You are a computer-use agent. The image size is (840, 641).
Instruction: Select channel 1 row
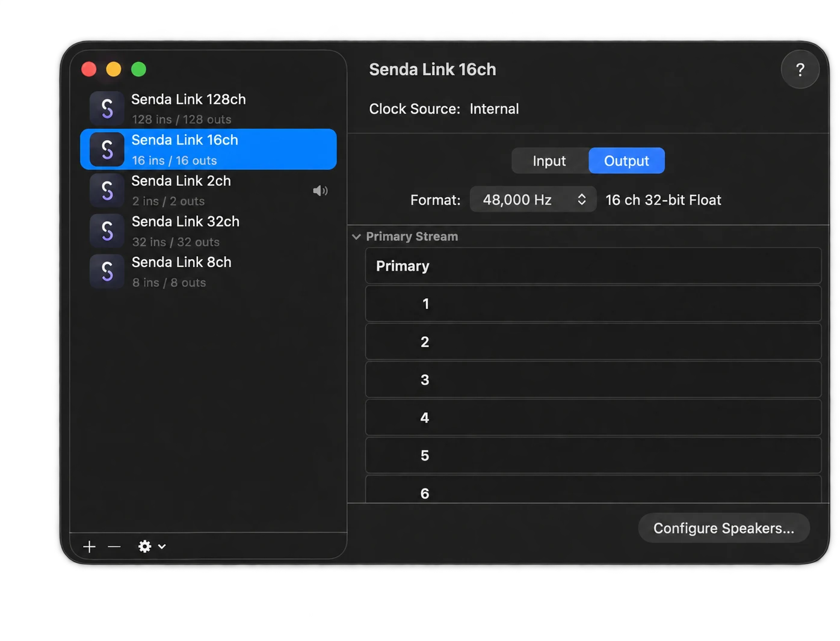point(593,304)
